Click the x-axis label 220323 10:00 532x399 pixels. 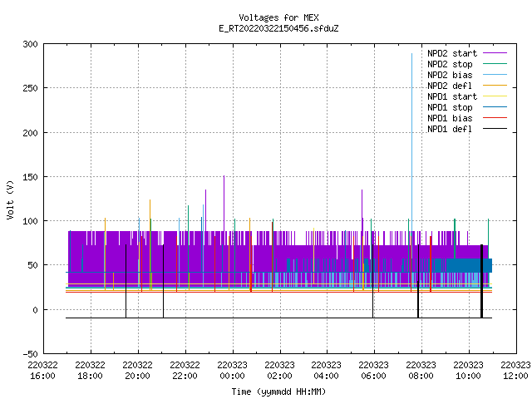(468, 371)
